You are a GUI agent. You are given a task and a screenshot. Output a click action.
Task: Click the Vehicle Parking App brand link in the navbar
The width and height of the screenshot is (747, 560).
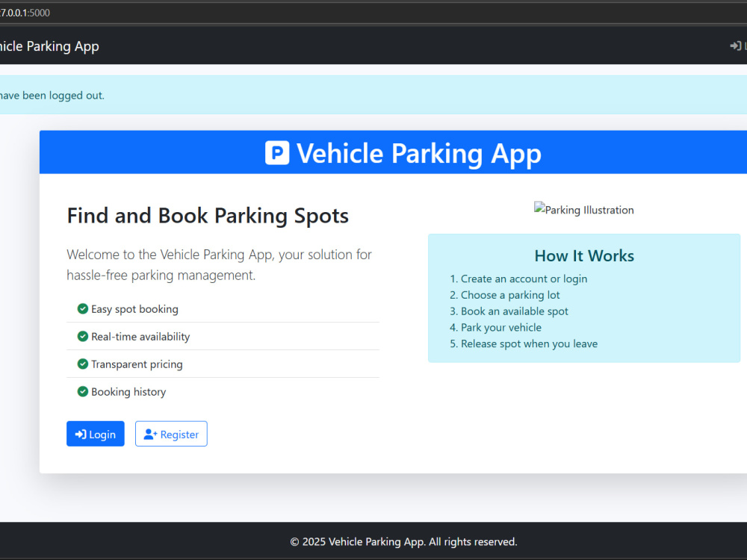pyautogui.click(x=49, y=46)
